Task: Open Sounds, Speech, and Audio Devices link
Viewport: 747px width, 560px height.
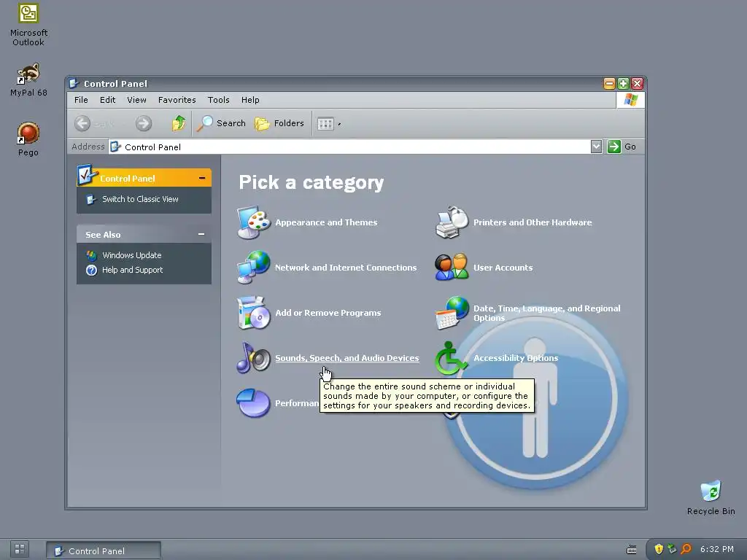Action: tap(347, 358)
